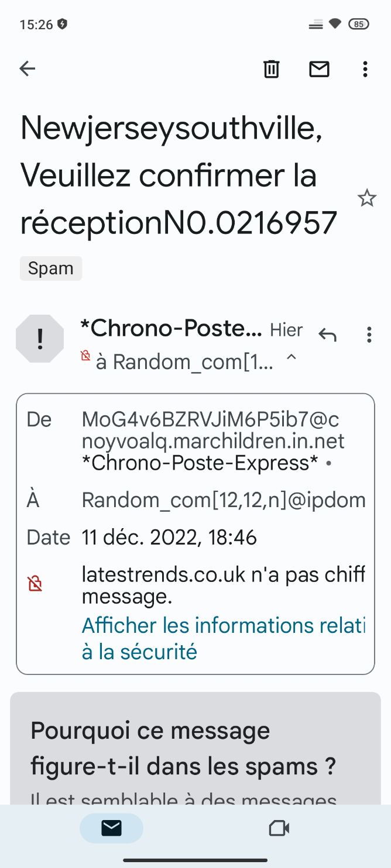Open Afficher les informations relatives à la sécurité
Viewport: 391px width, 868px height.
223,638
